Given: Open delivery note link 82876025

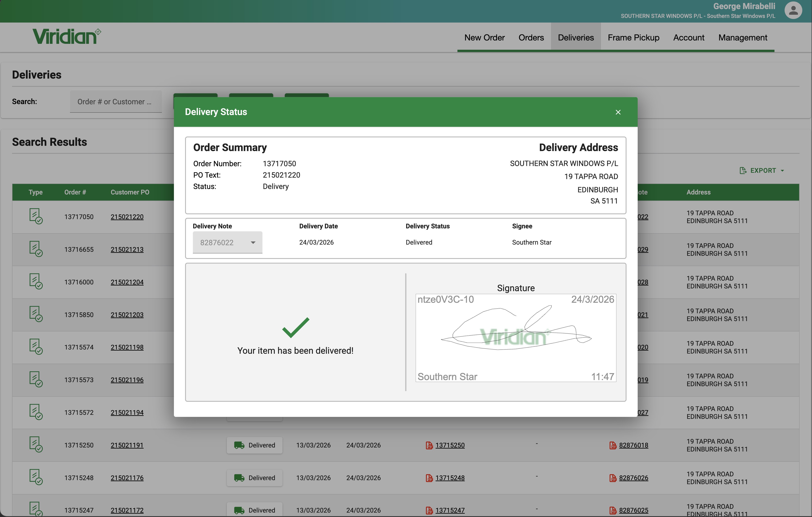Looking at the screenshot, I should tap(634, 510).
